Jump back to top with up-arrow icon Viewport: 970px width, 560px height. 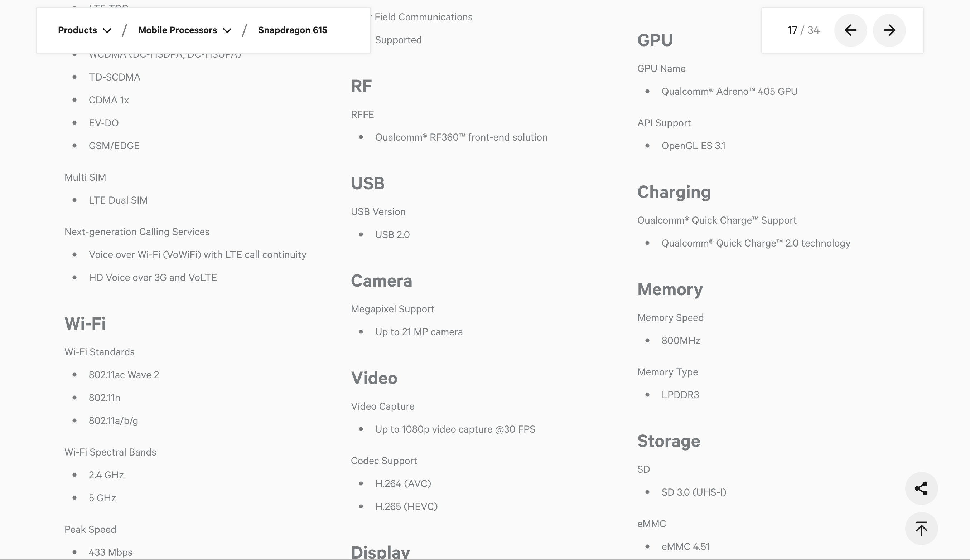[921, 529]
